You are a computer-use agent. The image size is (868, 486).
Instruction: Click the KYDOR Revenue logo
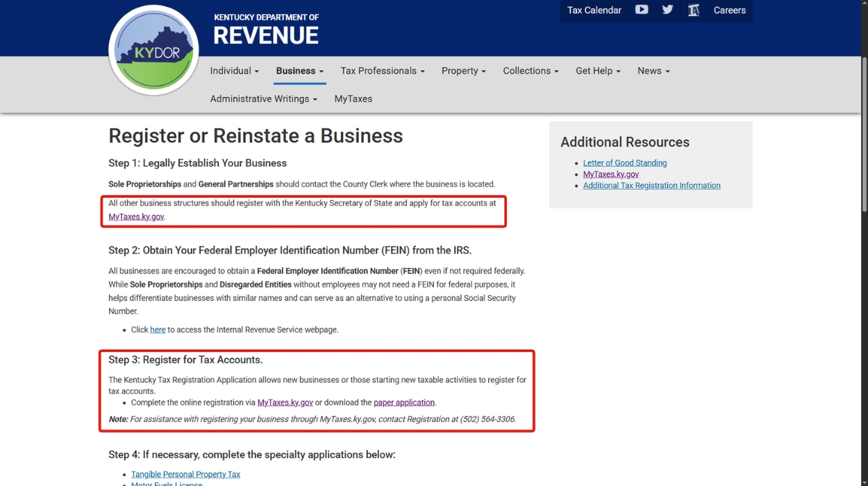(153, 49)
